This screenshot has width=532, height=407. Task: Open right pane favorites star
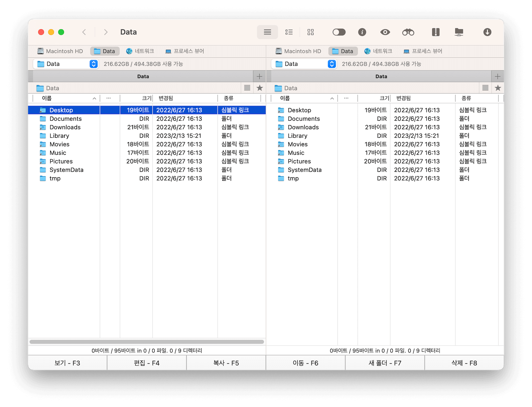point(498,88)
